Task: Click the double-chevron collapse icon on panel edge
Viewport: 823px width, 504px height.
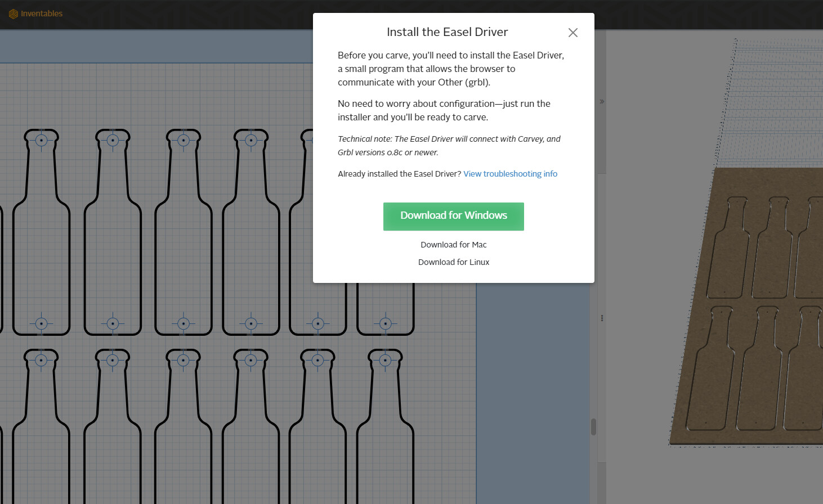Action: pos(602,101)
